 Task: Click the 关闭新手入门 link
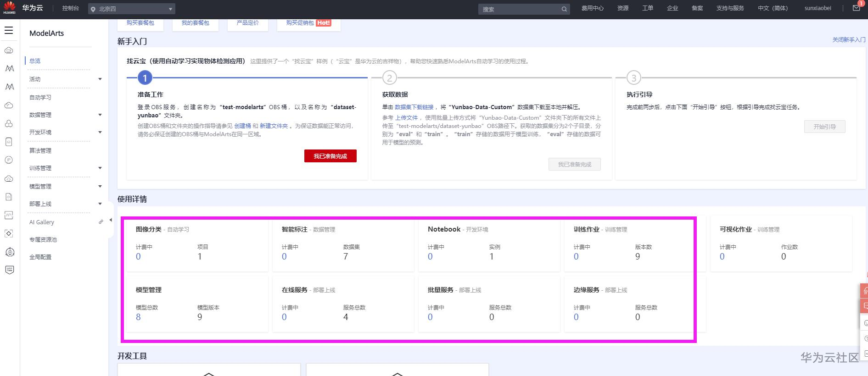849,40
